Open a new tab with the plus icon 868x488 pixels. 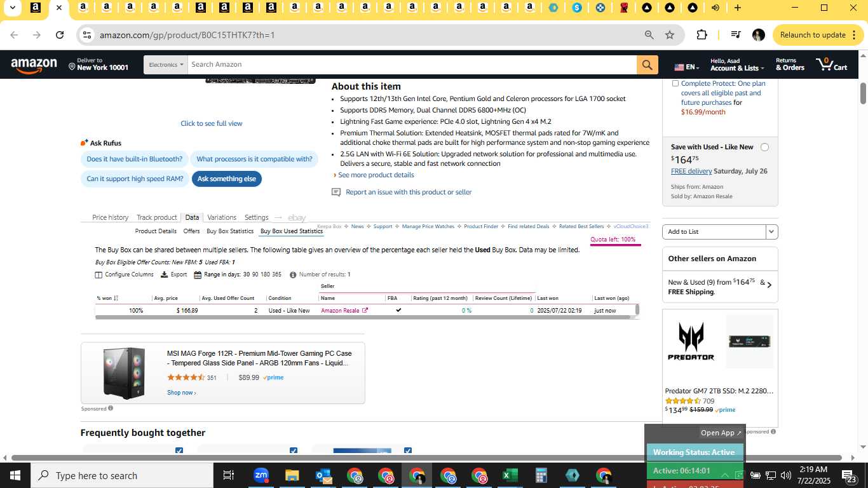tap(737, 8)
